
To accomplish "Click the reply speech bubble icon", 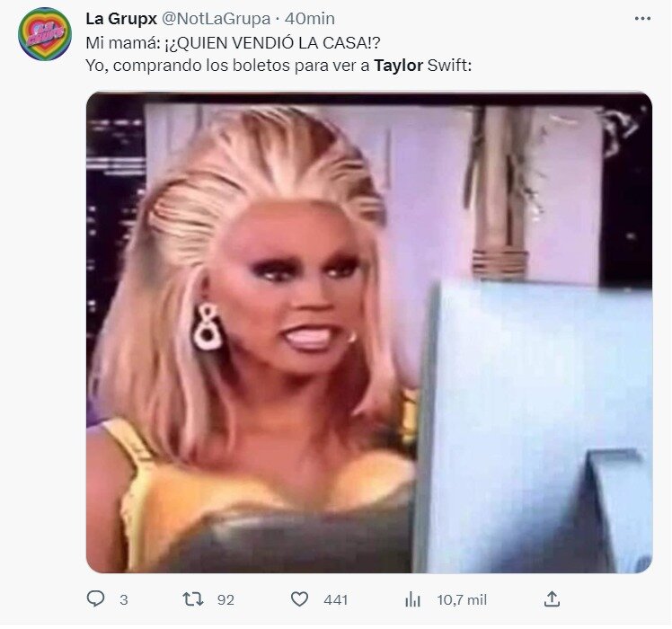I will (95, 598).
